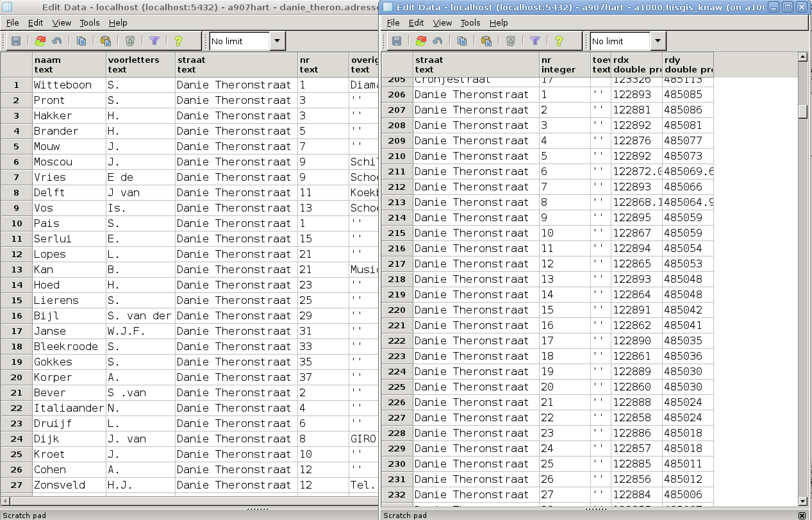Paste from clipboard in left window toolbar

[106, 41]
